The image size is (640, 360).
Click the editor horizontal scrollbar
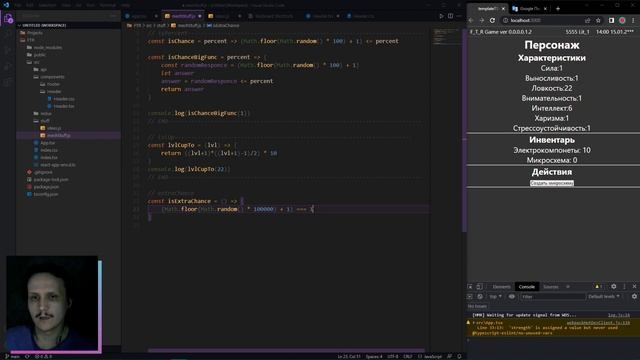tap(286, 350)
